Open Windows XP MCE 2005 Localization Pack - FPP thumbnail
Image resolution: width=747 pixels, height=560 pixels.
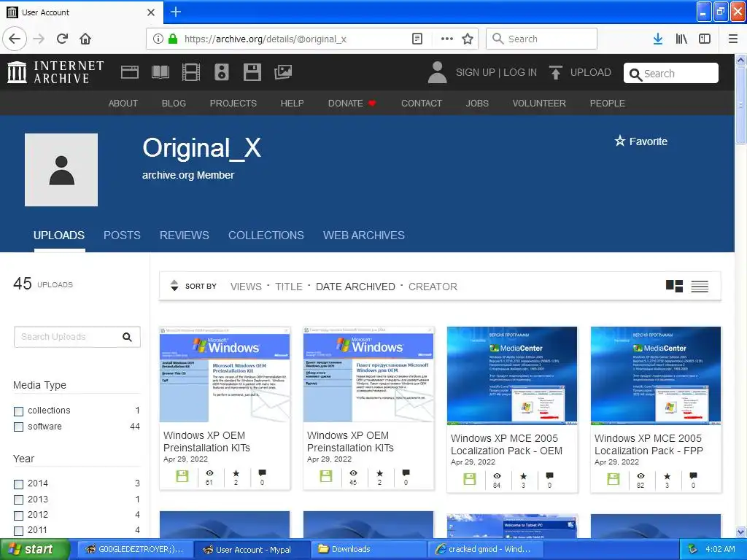656,376
